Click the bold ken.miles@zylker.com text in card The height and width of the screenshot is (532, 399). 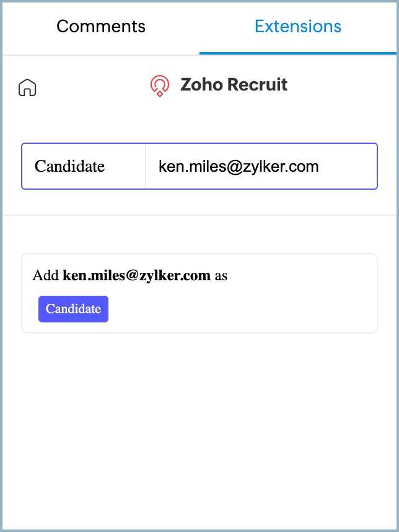[x=136, y=275]
